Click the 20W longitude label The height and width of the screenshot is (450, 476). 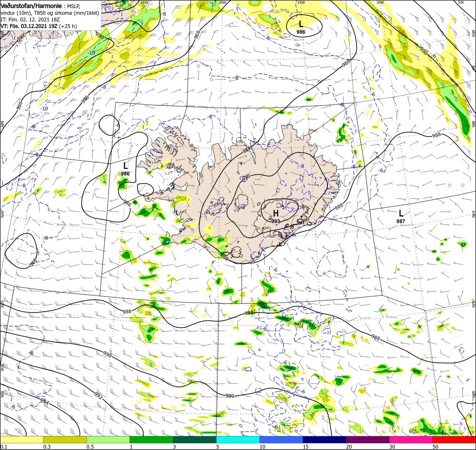pos(222,2)
